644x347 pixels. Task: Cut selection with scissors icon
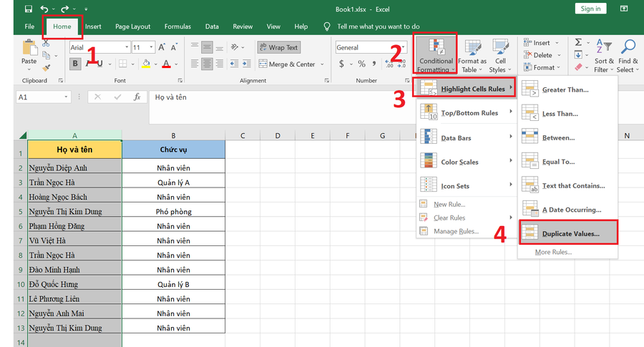point(46,43)
